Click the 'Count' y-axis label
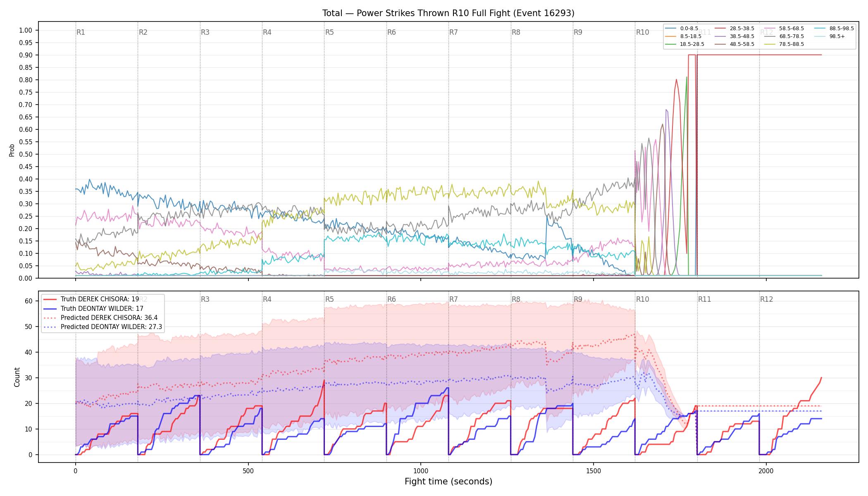 click(x=17, y=377)
